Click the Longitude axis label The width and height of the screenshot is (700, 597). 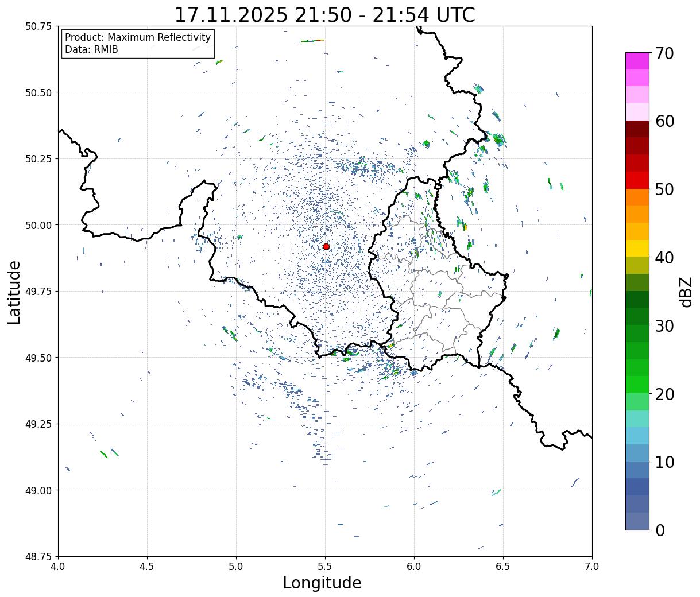point(322,583)
